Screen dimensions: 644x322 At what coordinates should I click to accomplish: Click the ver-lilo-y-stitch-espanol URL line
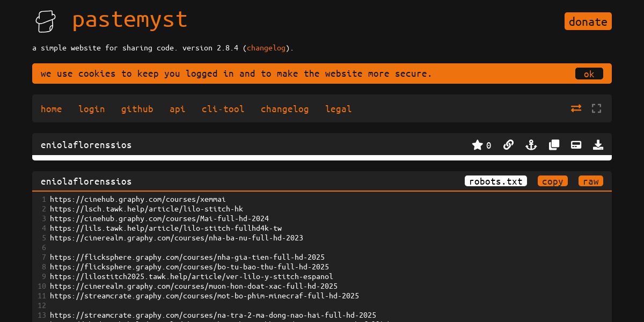192,276
